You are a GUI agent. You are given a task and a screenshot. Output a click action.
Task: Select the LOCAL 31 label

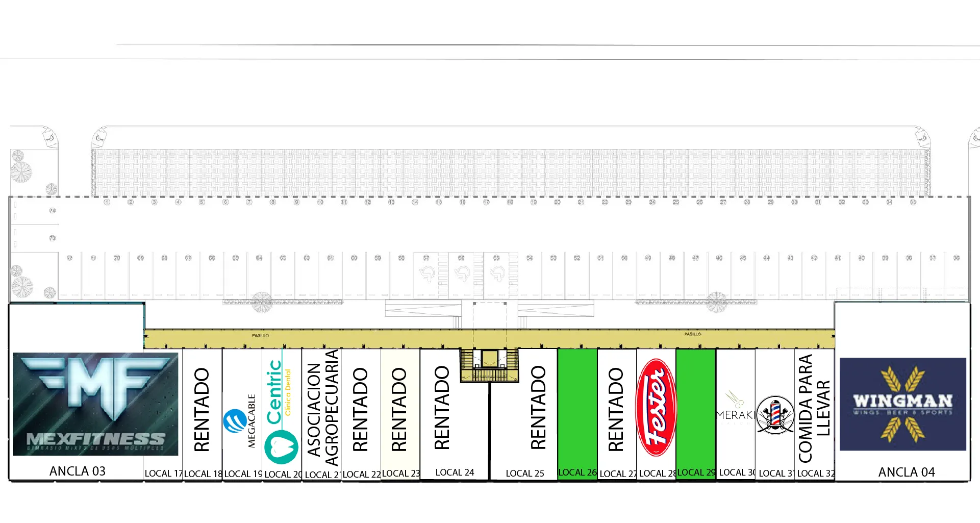pyautogui.click(x=777, y=473)
